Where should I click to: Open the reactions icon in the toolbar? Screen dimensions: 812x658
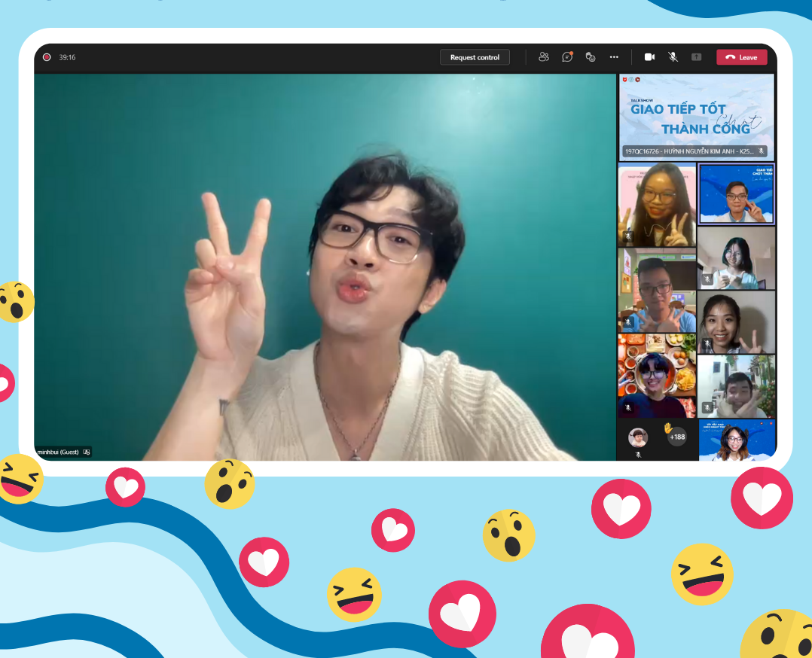click(x=591, y=57)
